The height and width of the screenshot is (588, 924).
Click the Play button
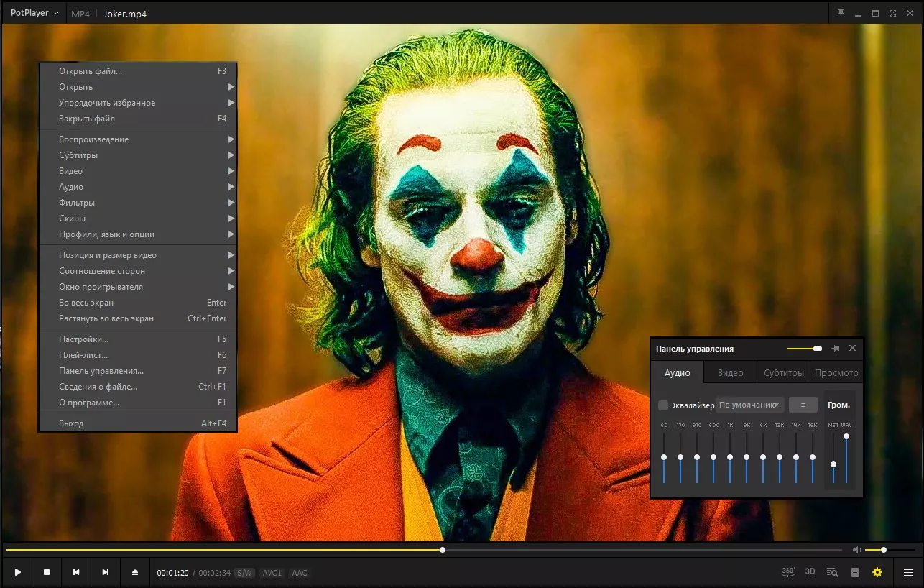(x=17, y=572)
